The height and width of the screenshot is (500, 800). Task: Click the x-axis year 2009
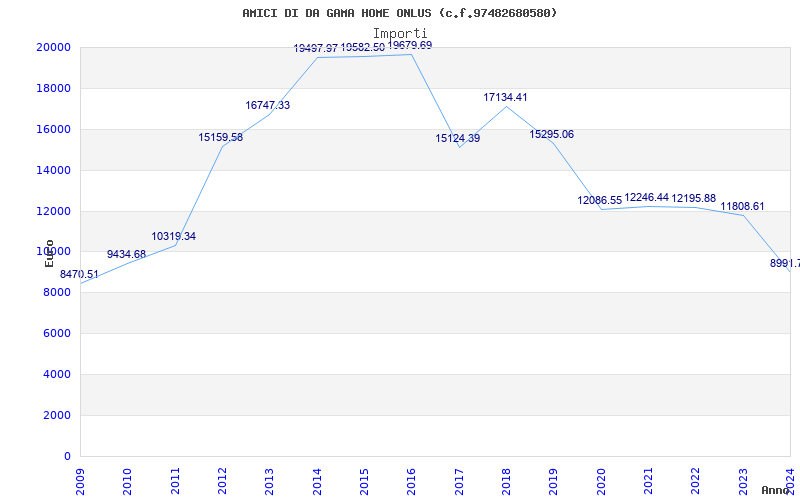(80, 481)
